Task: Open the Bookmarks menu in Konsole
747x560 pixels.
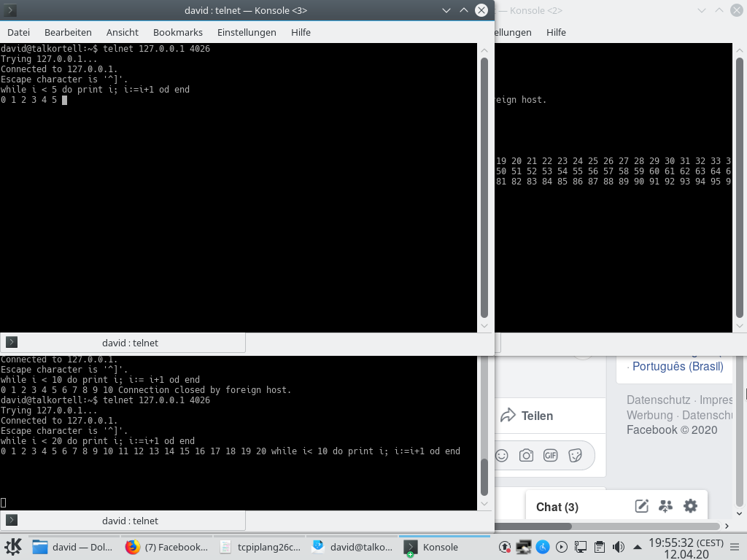Action: pos(177,32)
